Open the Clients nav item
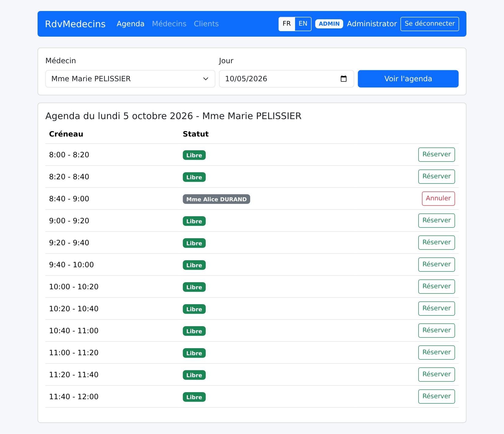This screenshot has width=504, height=434. pyautogui.click(x=206, y=24)
